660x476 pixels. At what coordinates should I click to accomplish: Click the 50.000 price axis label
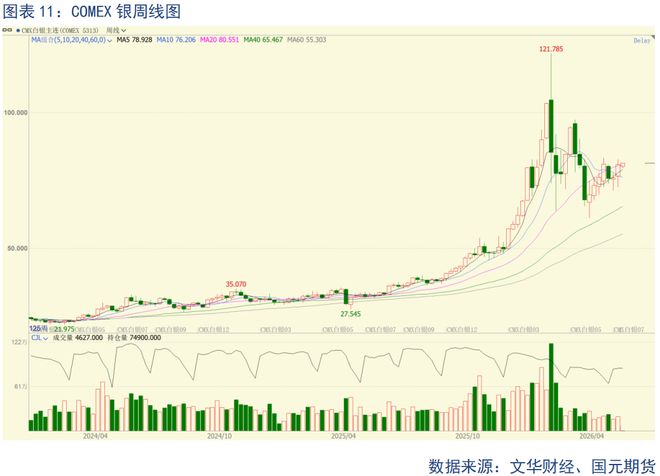coord(17,248)
